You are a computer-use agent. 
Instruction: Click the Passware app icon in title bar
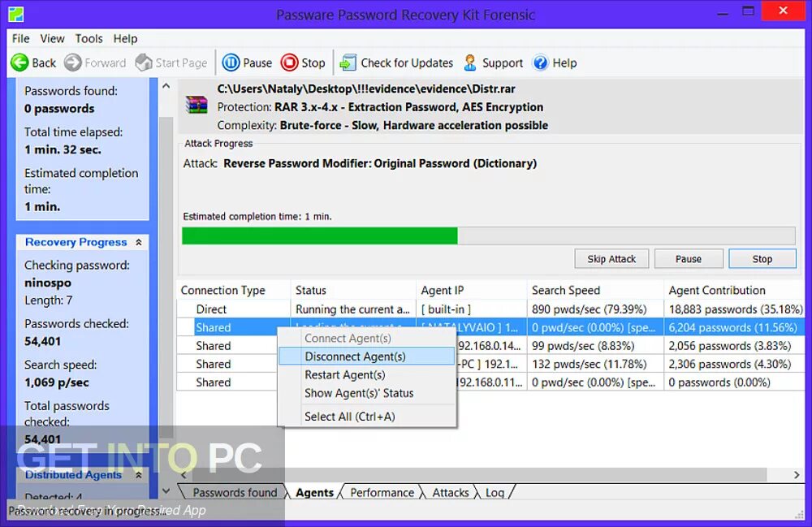click(x=16, y=14)
